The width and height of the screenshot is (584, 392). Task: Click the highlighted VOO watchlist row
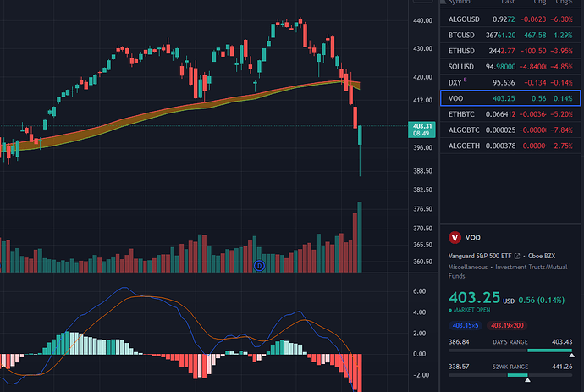510,98
